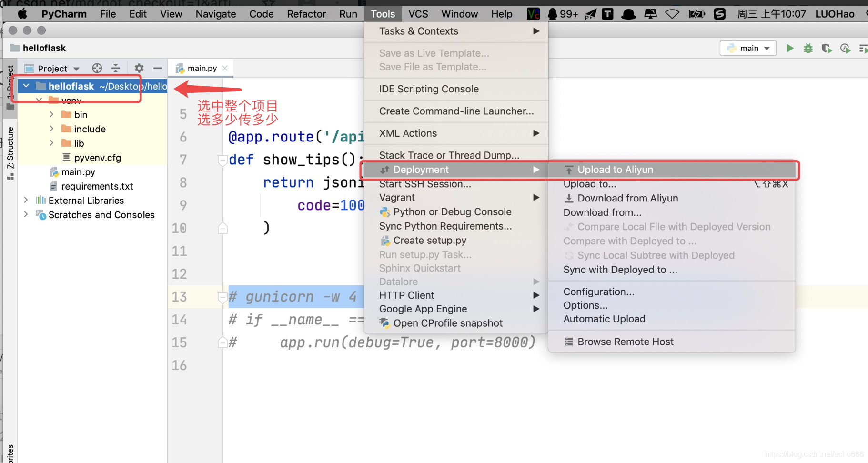Screen dimensions: 868x463
Task: Choose Upload to Aliyun
Action: [x=672, y=170]
